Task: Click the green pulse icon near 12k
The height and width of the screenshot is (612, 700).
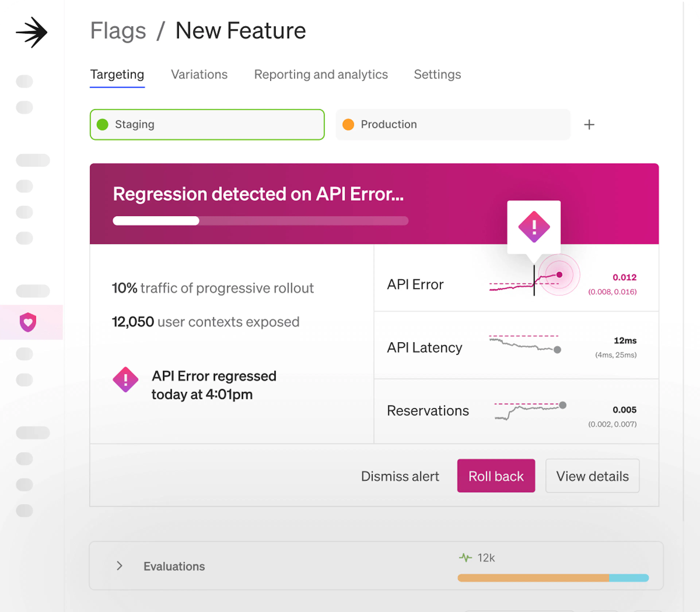Action: tap(465, 558)
